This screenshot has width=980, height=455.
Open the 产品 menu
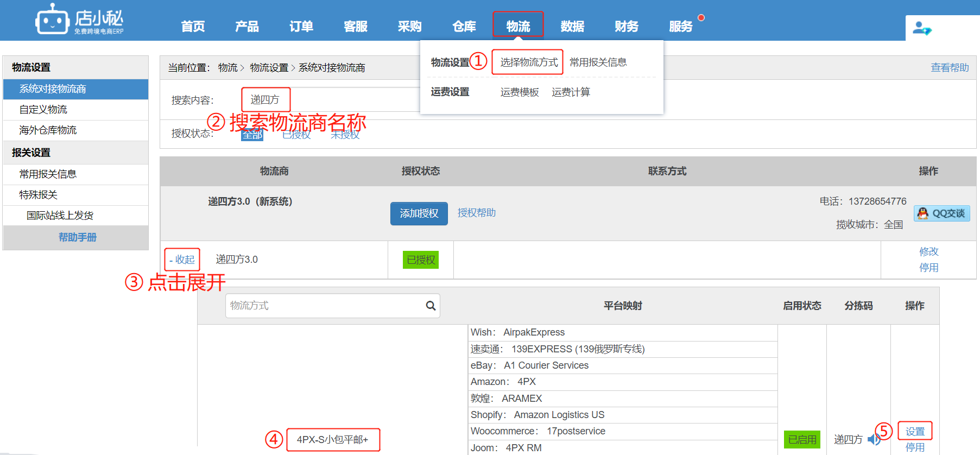(247, 26)
